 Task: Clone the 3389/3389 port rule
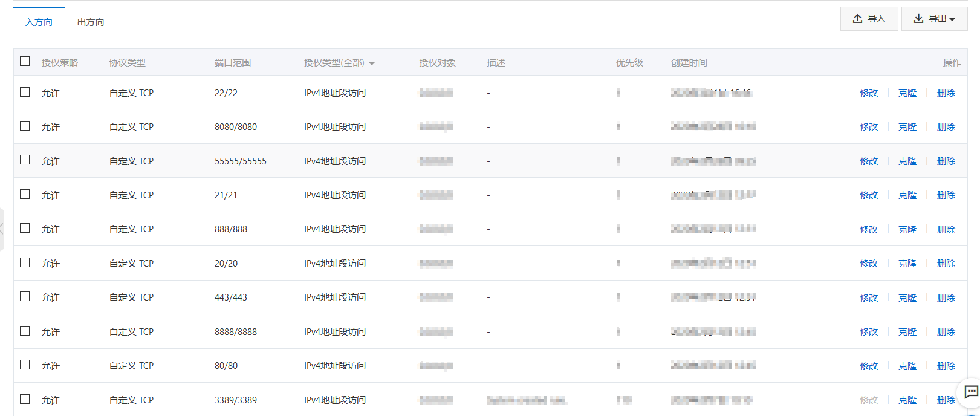(x=907, y=400)
